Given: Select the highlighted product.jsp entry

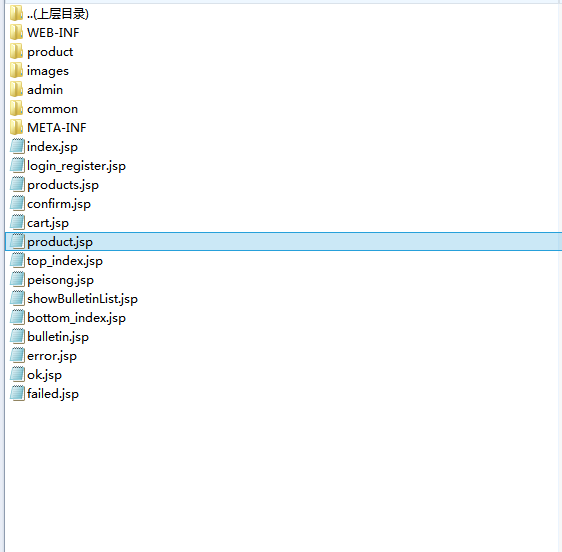Looking at the screenshot, I should pyautogui.click(x=283, y=242).
